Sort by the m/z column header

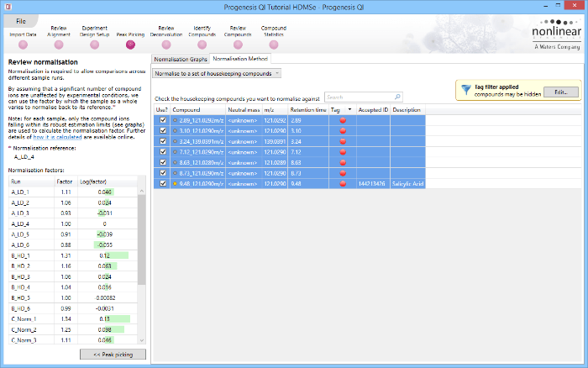[x=275, y=109]
